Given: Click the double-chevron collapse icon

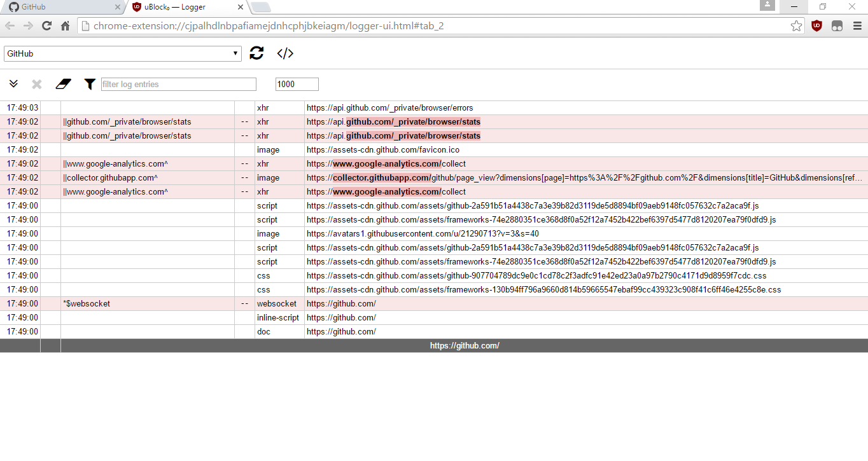Looking at the screenshot, I should pyautogui.click(x=13, y=83).
